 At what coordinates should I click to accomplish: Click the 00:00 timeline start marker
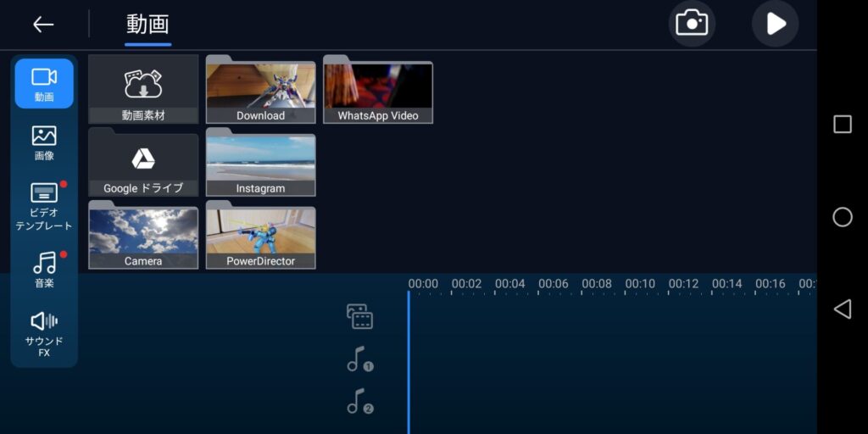pos(423,284)
